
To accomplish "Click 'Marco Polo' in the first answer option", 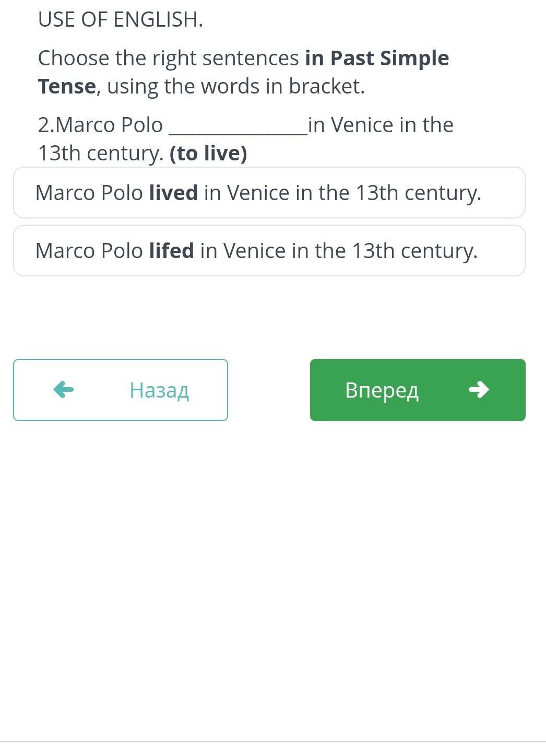I will click(x=89, y=193).
